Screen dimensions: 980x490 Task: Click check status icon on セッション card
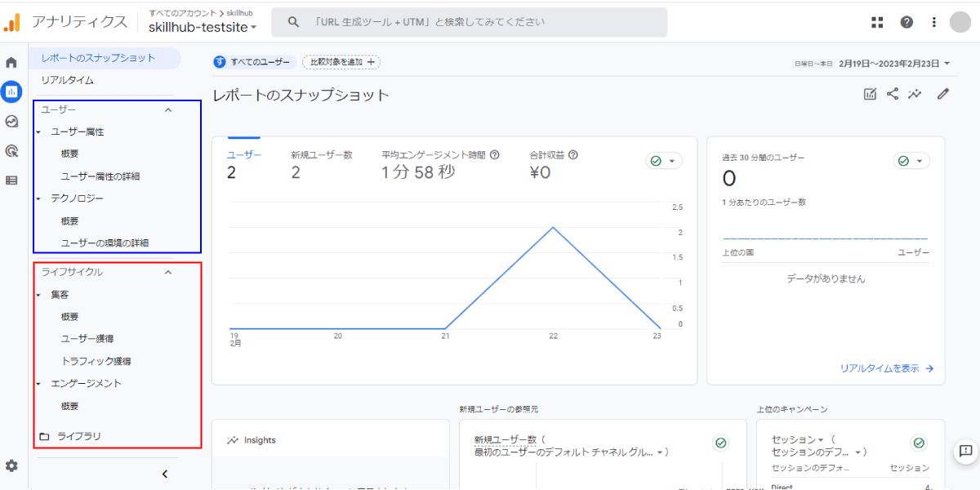coord(919,443)
